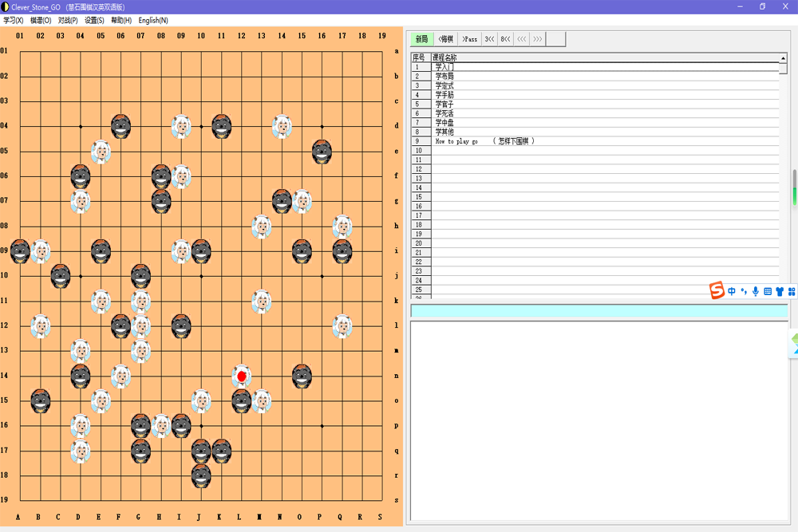The height and width of the screenshot is (532, 798).
Task: Open the 设置(S) settings menu
Action: pyautogui.click(x=93, y=20)
